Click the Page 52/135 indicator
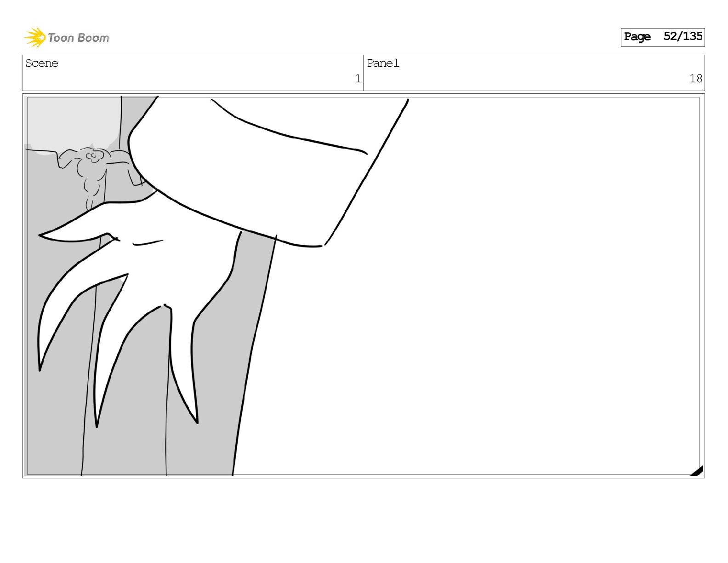This screenshot has height=563, width=728. 662,37
